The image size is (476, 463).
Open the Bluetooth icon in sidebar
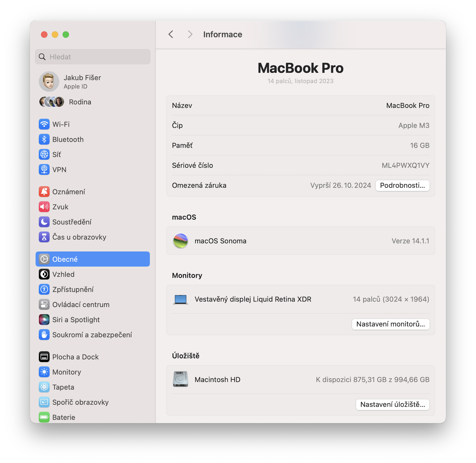point(44,139)
